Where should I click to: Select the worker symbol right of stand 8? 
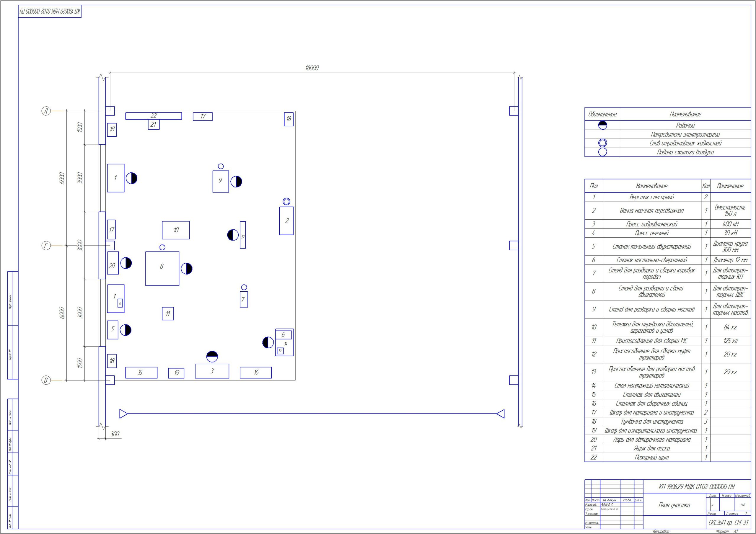(x=186, y=269)
